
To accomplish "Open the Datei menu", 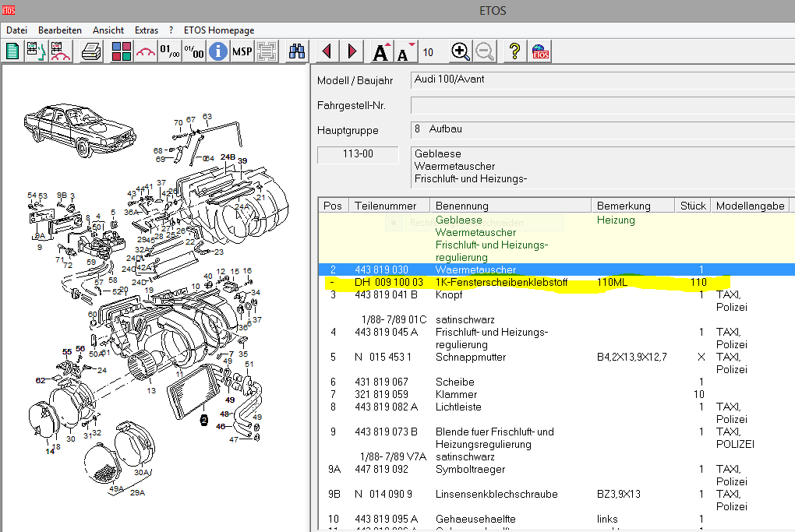I will click(16, 30).
